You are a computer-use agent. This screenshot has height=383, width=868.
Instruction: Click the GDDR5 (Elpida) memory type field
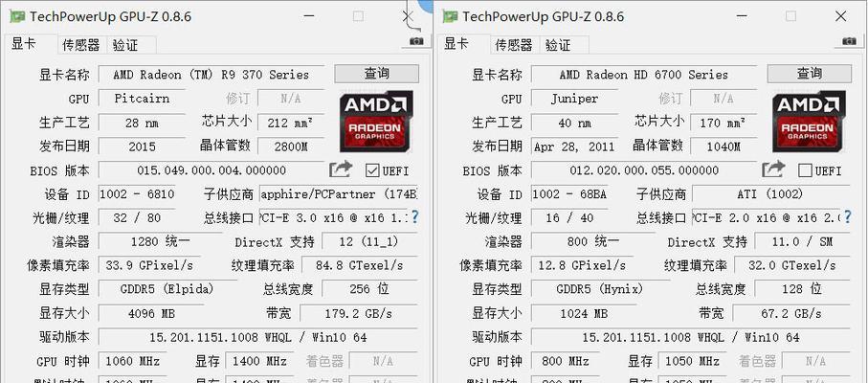[x=167, y=289]
